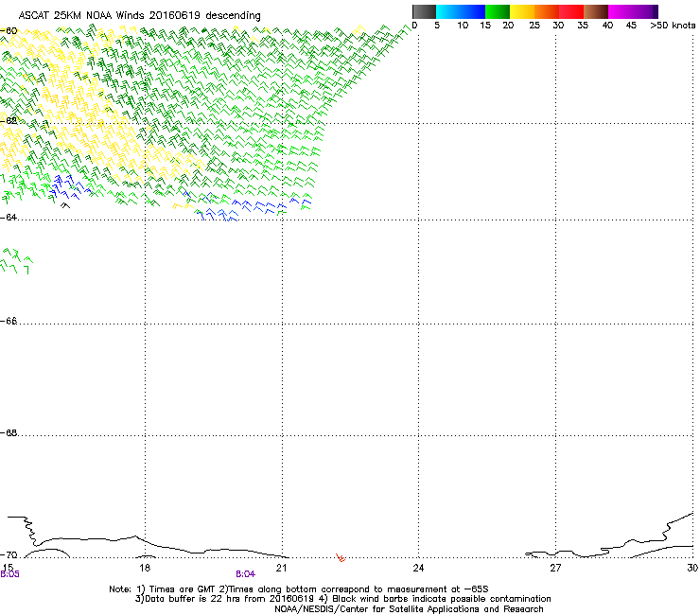
Task: Click the lone black contaminated wind barb above -64
Action: (x=65, y=205)
